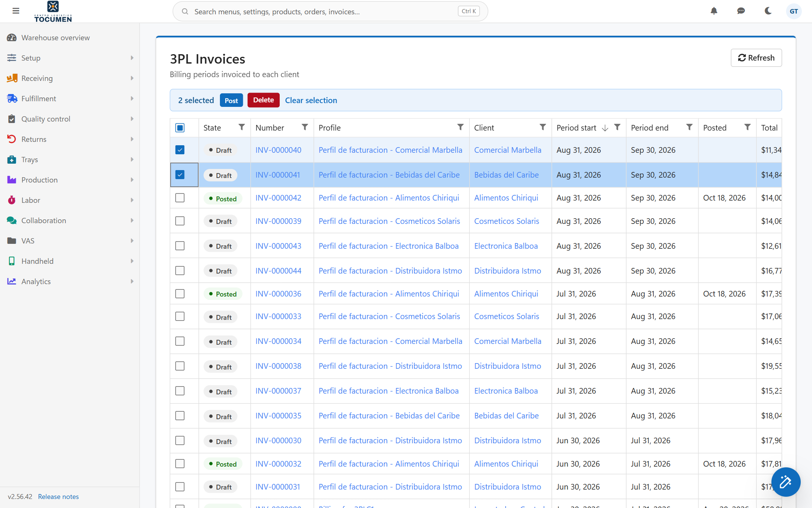The height and width of the screenshot is (508, 812).
Task: Click the Profile column filter icon
Action: [x=460, y=127]
